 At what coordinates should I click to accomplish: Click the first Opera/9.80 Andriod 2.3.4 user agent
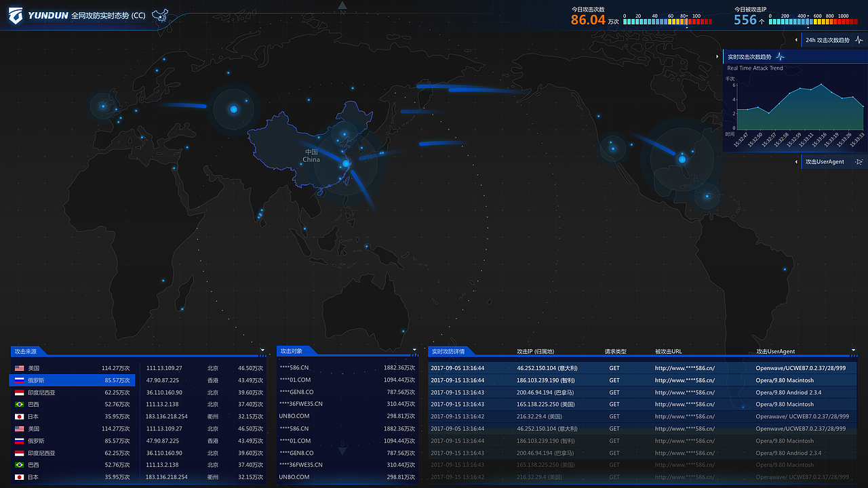click(789, 392)
